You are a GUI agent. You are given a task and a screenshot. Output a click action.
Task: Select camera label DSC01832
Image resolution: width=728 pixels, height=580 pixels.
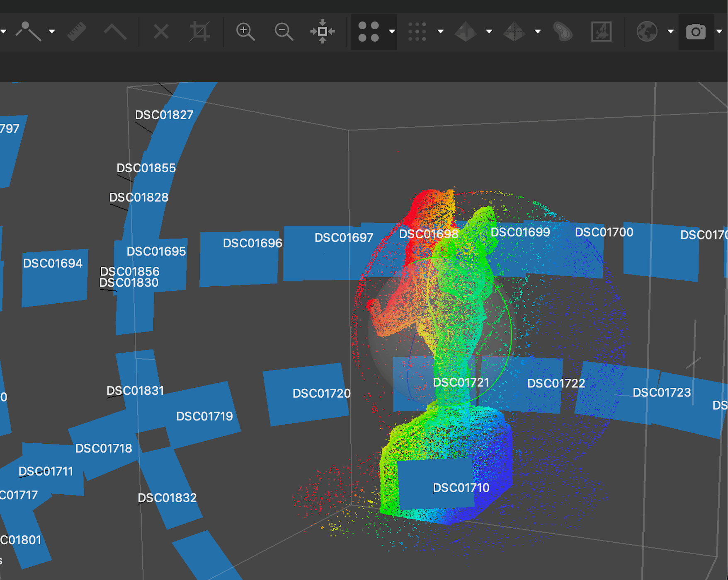[167, 498]
